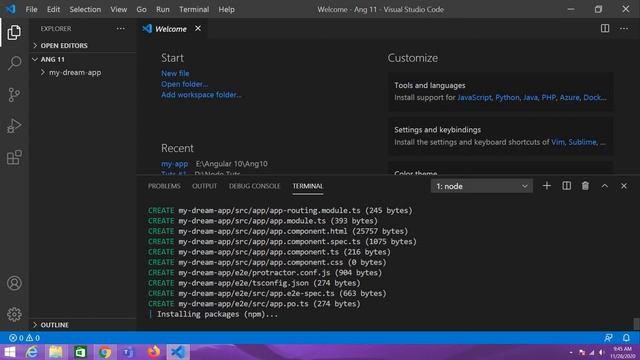The height and width of the screenshot is (360, 640).
Task: Install PHP support link
Action: pyautogui.click(x=549, y=98)
